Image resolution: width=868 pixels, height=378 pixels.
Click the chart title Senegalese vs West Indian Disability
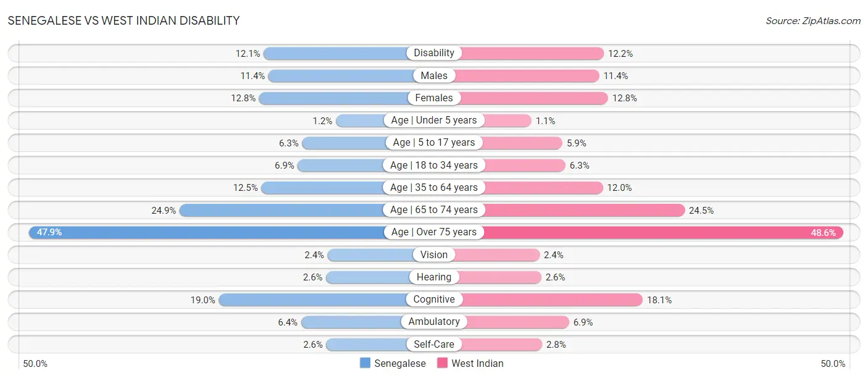pos(123,20)
